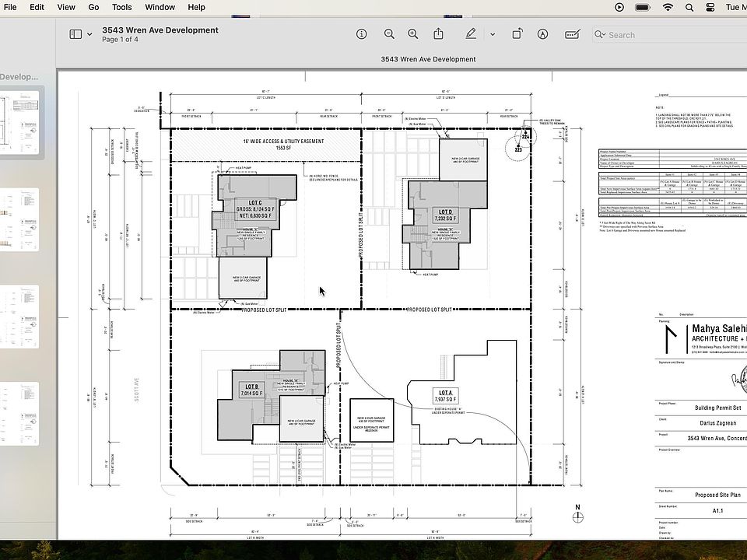Open the Wi-Fi menu bar icon
Screen dimensions: 747x560
point(668,7)
